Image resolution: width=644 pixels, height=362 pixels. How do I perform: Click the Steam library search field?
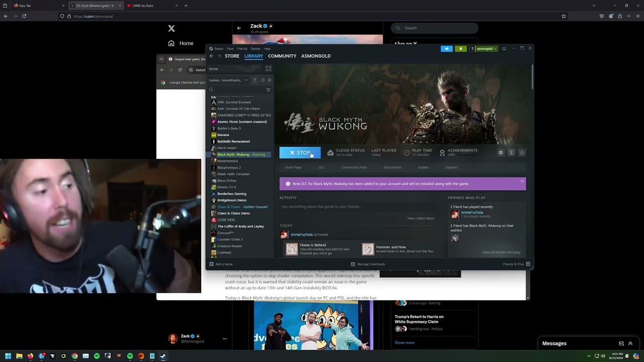(236, 89)
